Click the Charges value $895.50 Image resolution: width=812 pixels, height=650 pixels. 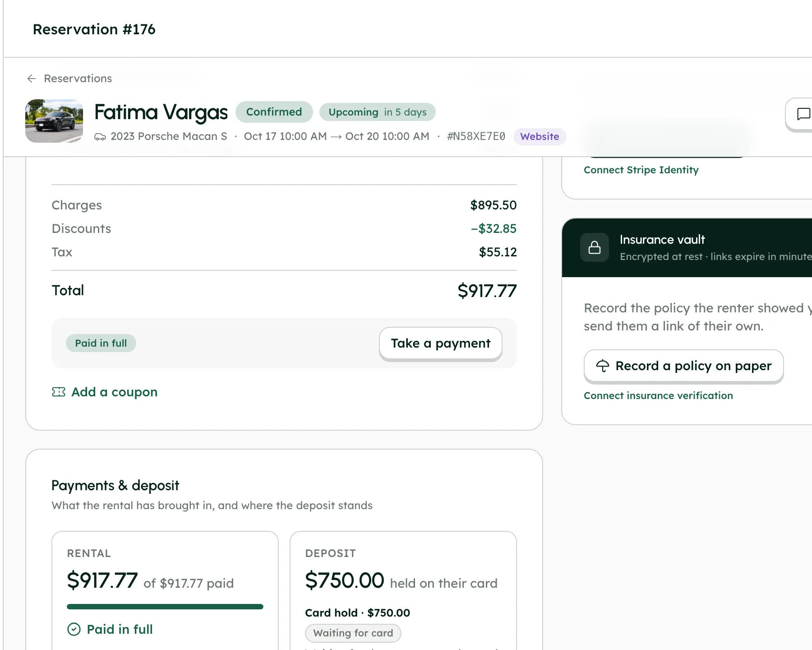coord(494,205)
